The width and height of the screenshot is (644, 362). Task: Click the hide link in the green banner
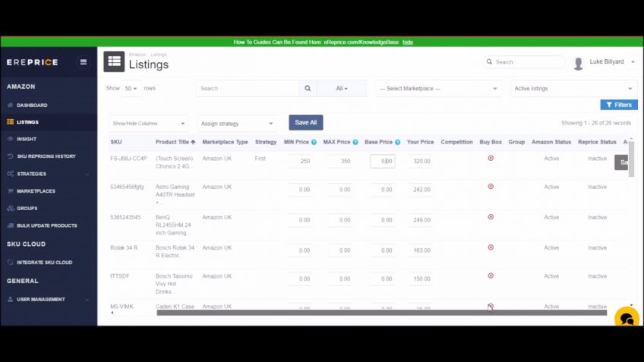click(407, 42)
